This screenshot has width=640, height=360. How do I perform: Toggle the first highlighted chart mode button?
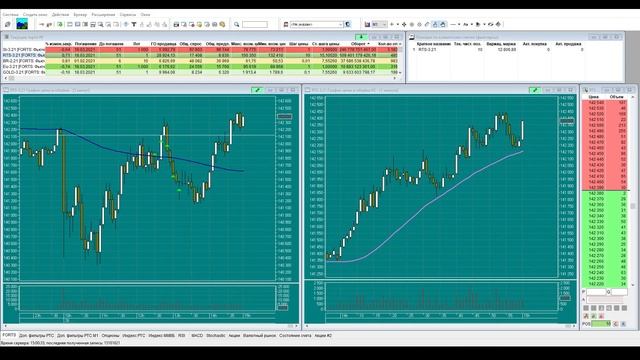(x=435, y=24)
